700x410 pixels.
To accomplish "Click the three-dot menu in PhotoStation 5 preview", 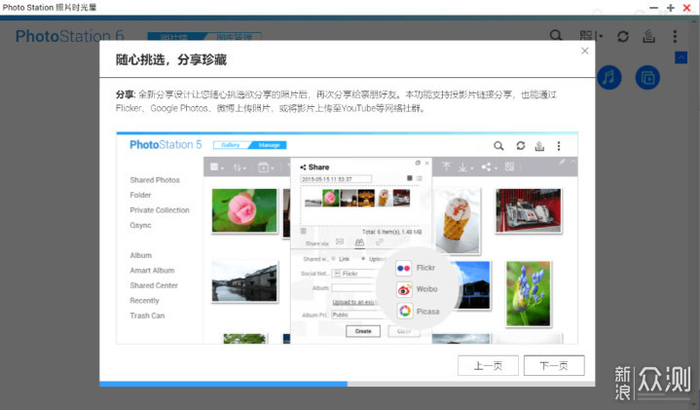I will (558, 146).
